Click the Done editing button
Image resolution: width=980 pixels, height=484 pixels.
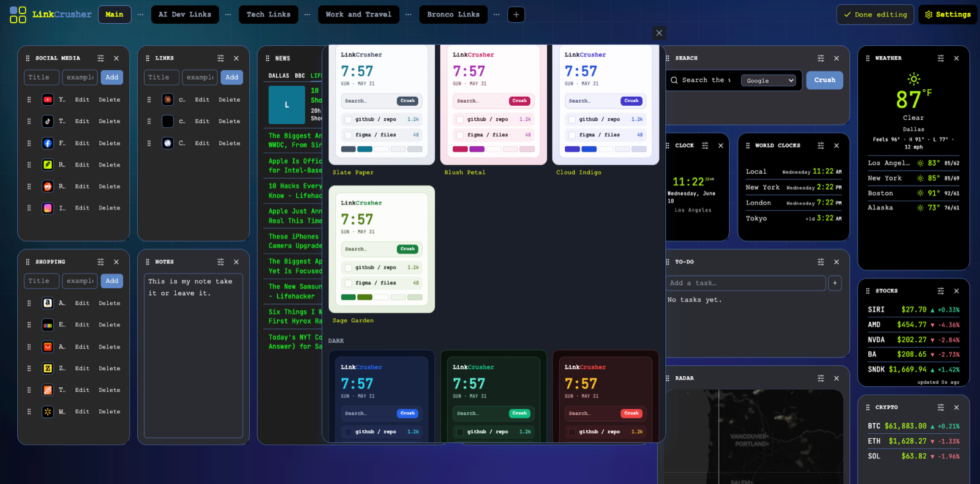tap(875, 15)
